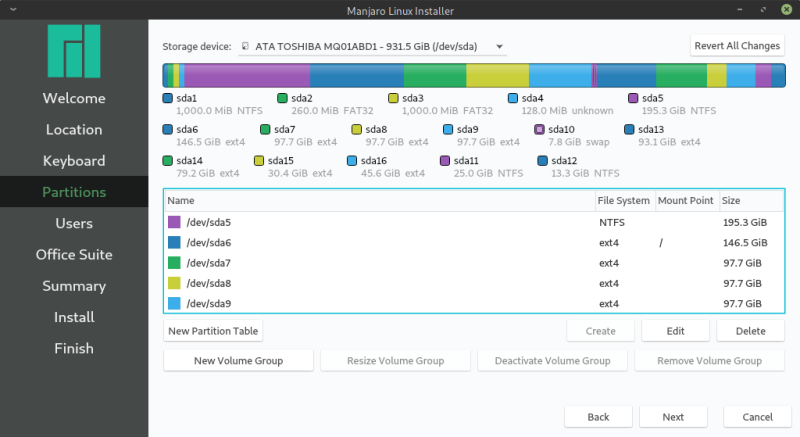Go to Office Suite step in sidebar

pyautogui.click(x=74, y=254)
